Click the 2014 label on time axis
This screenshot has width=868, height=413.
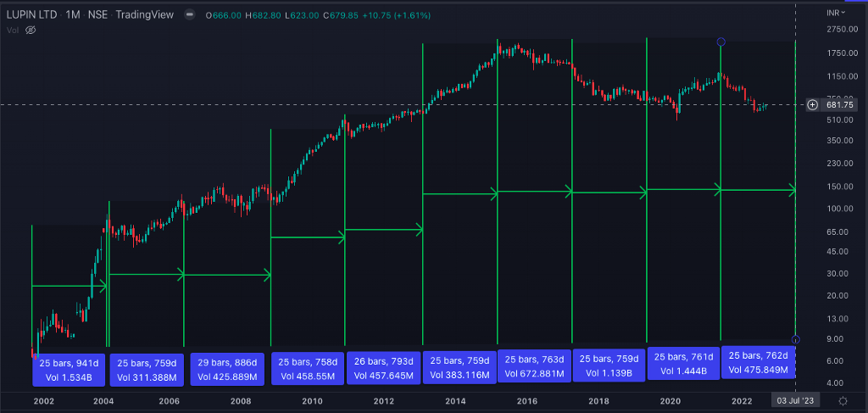[455, 400]
